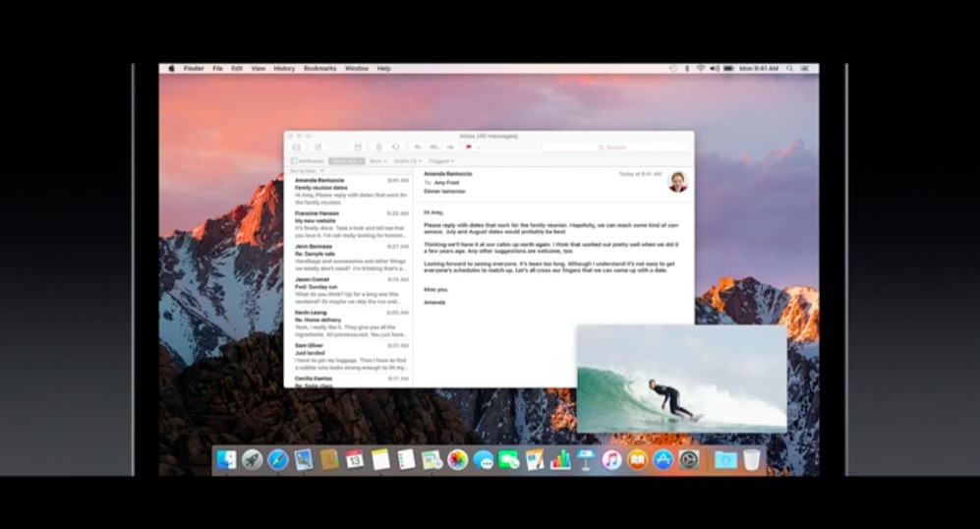
Task: Compose a new message
Action: (x=317, y=147)
